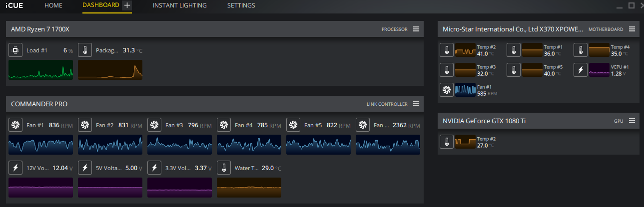
Task: Click the 12V voltage purple graph
Action: [41, 187]
